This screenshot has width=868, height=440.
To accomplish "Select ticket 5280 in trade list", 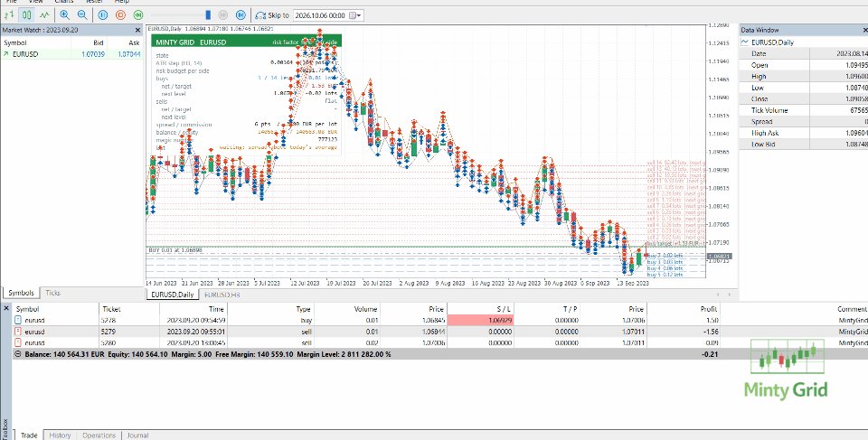I will click(440, 342).
